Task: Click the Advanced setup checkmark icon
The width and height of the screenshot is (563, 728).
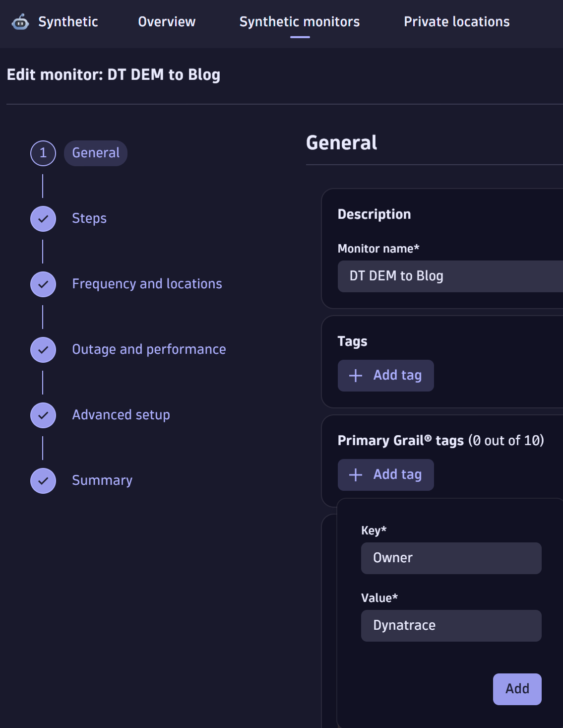Action: click(x=43, y=415)
